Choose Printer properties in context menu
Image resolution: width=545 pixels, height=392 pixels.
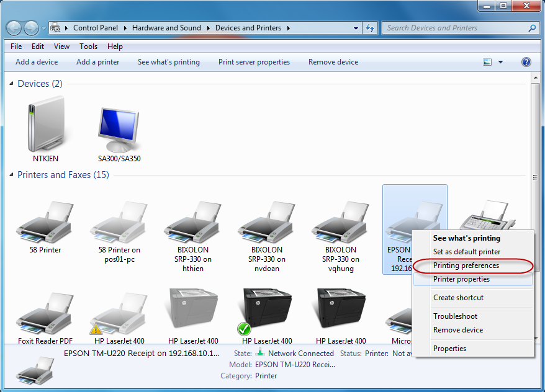click(473, 279)
